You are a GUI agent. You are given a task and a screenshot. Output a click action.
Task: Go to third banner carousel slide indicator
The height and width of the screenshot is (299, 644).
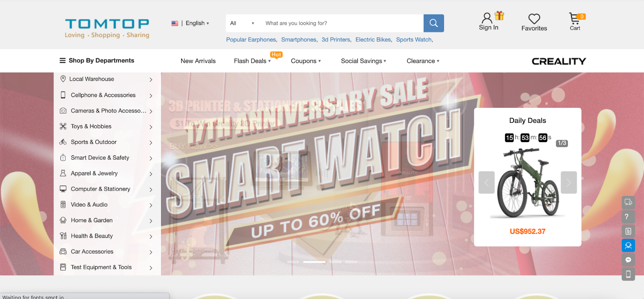pyautogui.click(x=336, y=262)
